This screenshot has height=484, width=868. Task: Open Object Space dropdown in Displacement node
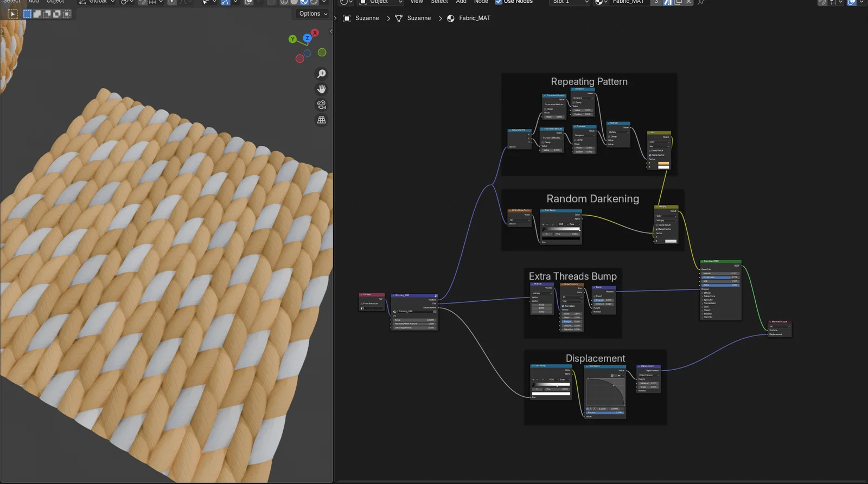tap(648, 375)
